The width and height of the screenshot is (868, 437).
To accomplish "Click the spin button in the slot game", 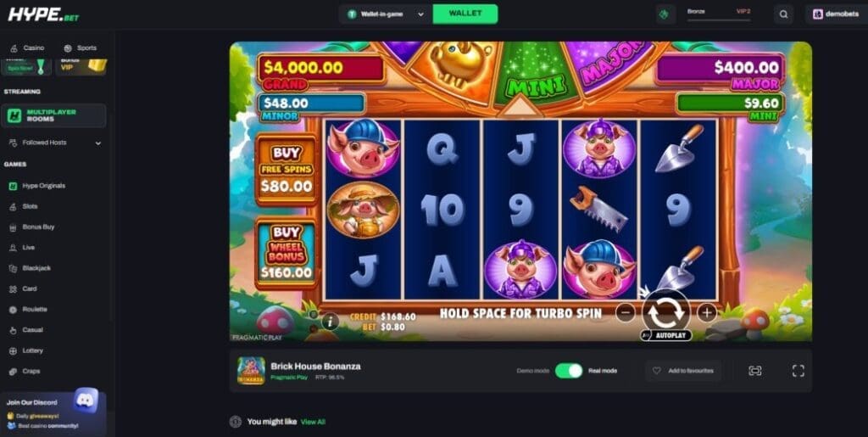I will point(666,311).
